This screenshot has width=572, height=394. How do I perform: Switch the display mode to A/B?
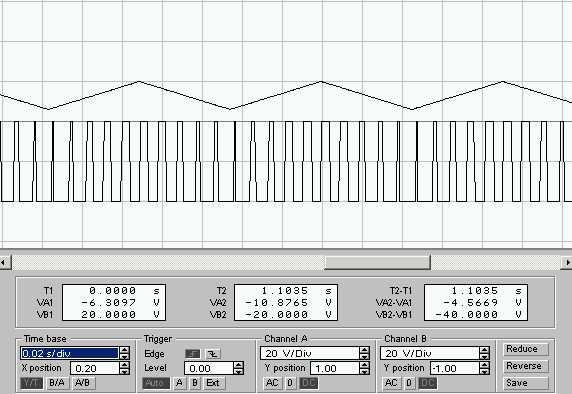83,383
